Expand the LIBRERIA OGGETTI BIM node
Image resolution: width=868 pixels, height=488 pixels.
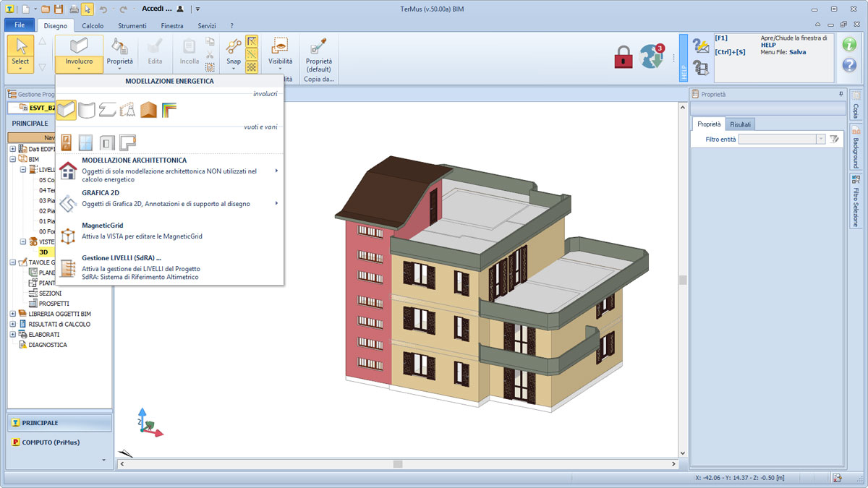tap(13, 314)
